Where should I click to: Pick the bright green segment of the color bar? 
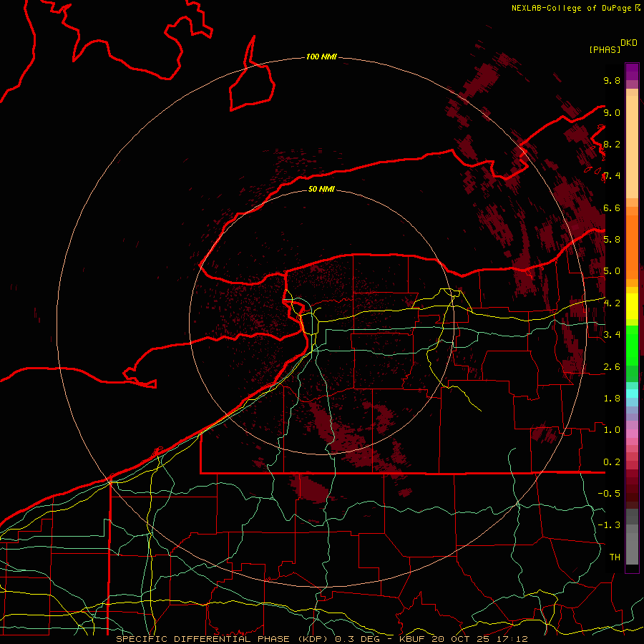(x=632, y=346)
